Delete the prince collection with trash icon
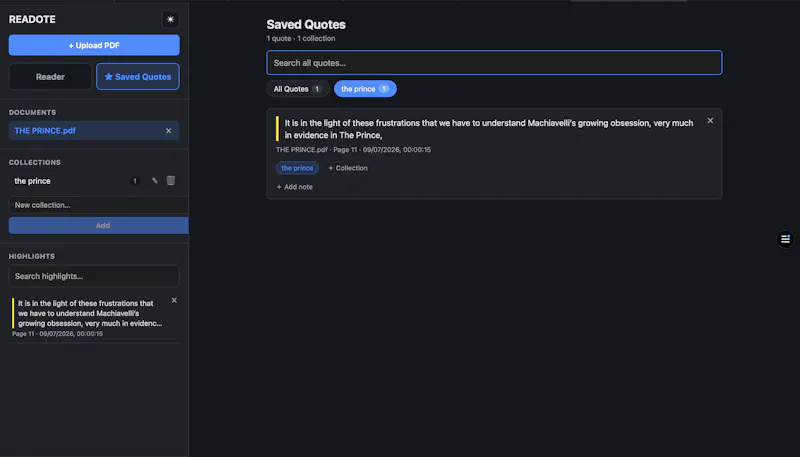 171,181
